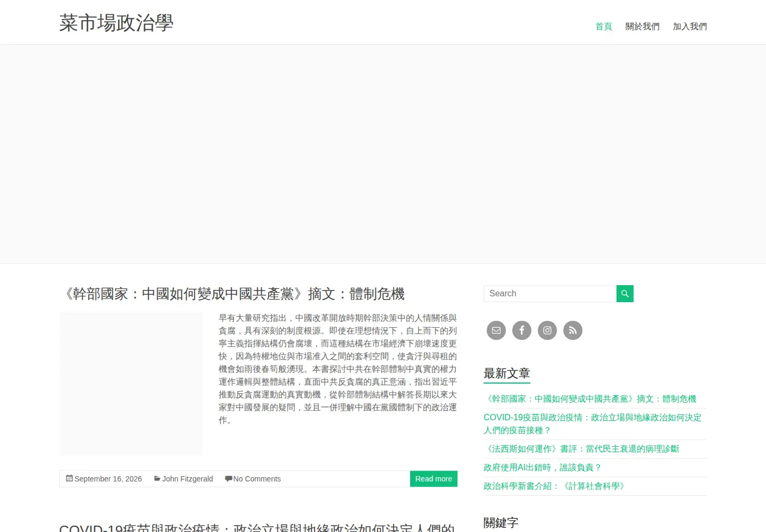
Task: Click the calendar icon beside September 16, 2026
Action: click(69, 478)
